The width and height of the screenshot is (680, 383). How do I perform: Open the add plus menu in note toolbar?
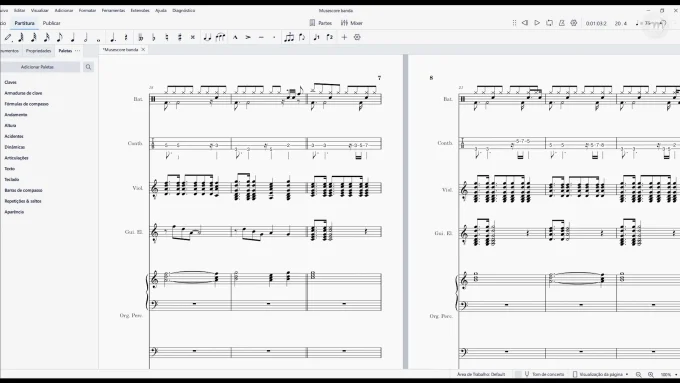344,37
